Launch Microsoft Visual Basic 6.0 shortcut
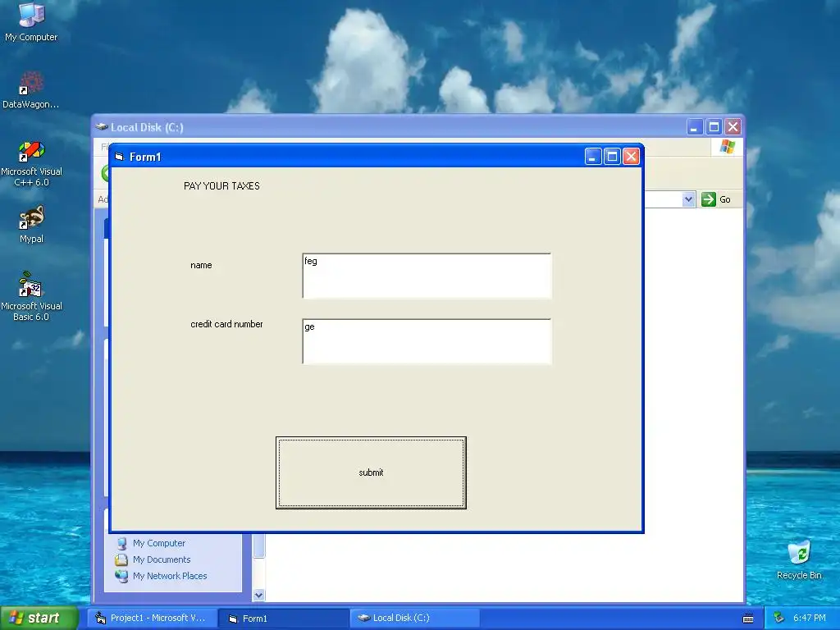 [31, 295]
